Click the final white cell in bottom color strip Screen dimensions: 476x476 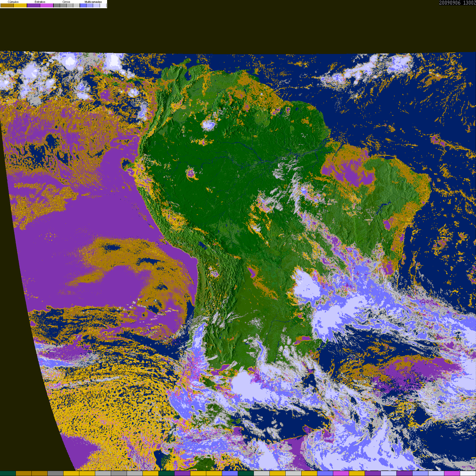(468, 473)
